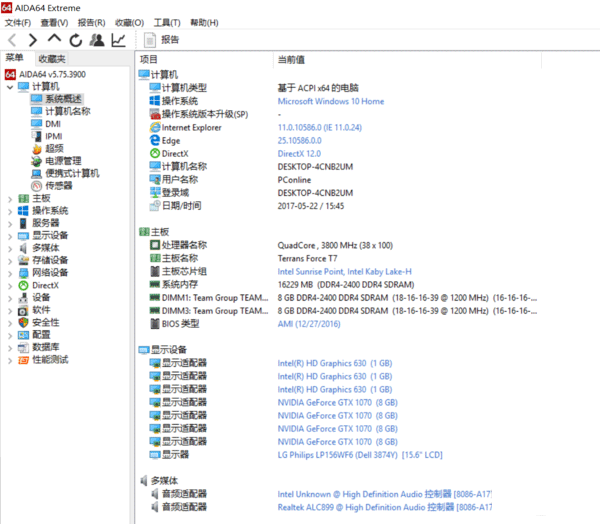Switch to the 收藏夹 tab
Image resolution: width=600 pixels, height=524 pixels.
[52, 59]
